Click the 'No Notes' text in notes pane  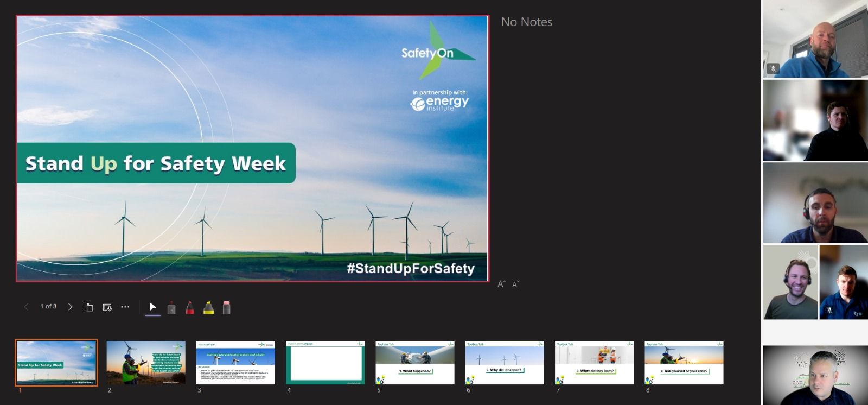click(x=527, y=22)
